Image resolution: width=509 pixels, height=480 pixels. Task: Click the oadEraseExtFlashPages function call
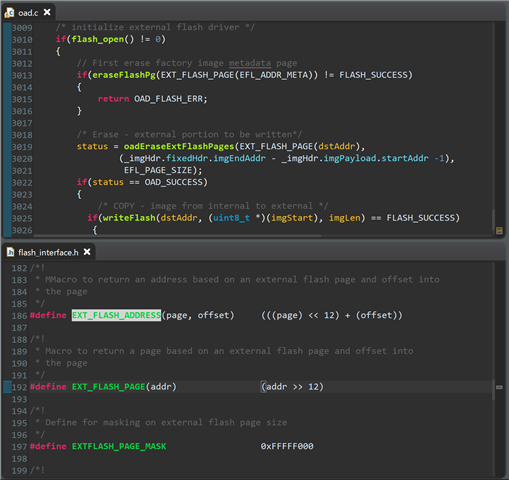pos(179,146)
